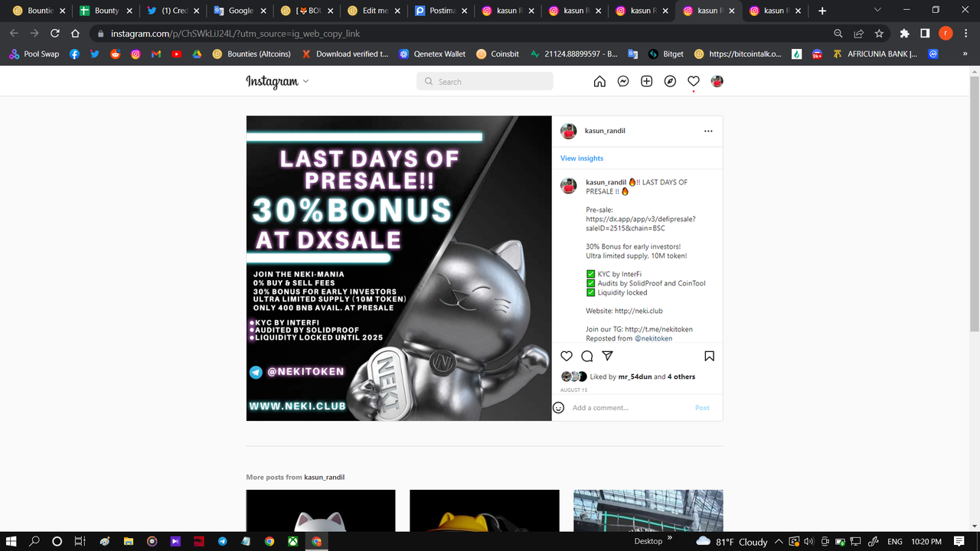This screenshot has width=980, height=551.
Task: Expand hidden icons in the system tray
Action: pyautogui.click(x=778, y=541)
